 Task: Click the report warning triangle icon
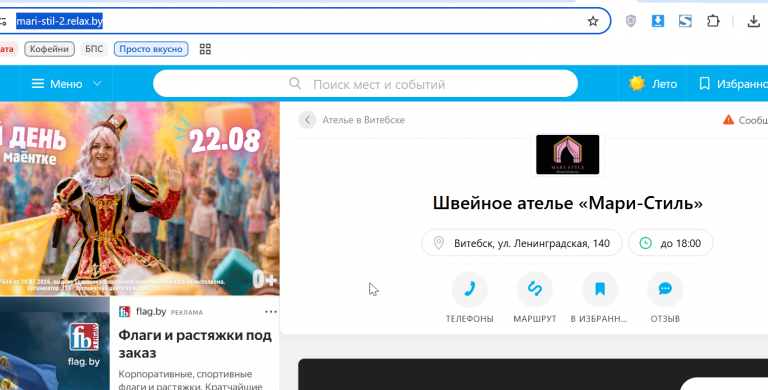click(x=728, y=120)
